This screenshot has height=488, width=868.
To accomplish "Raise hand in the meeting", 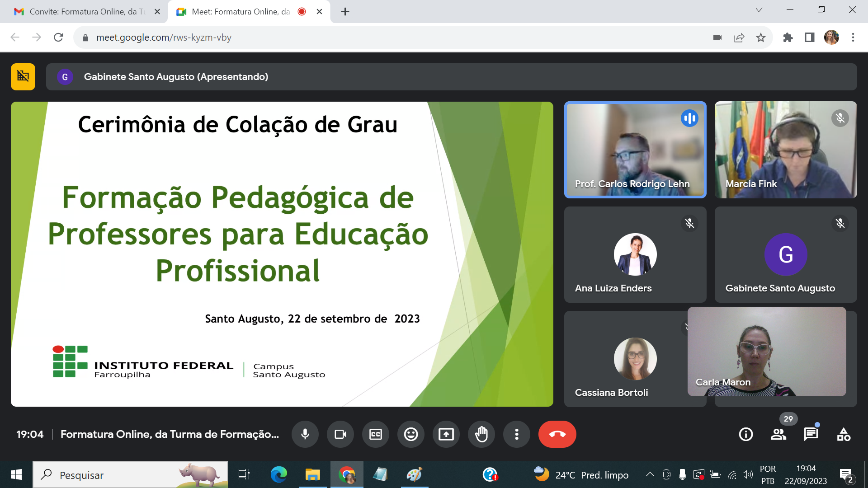I will 481,434.
